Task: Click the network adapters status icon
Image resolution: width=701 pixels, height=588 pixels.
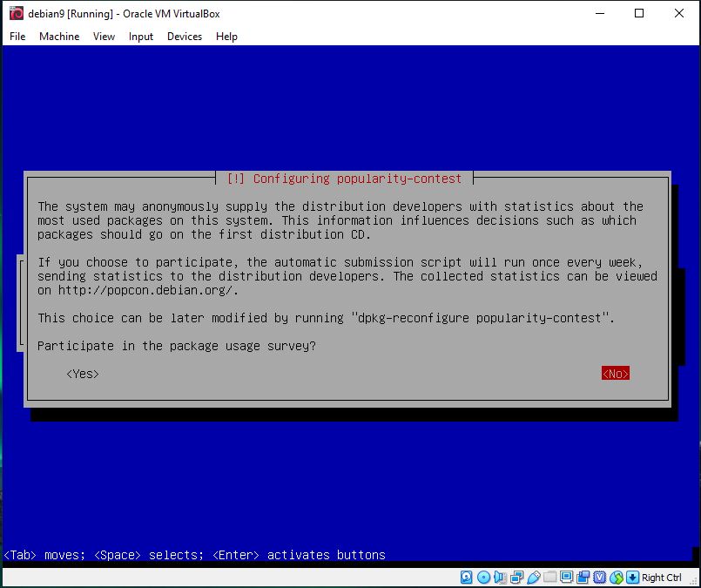Action: pyautogui.click(x=516, y=578)
